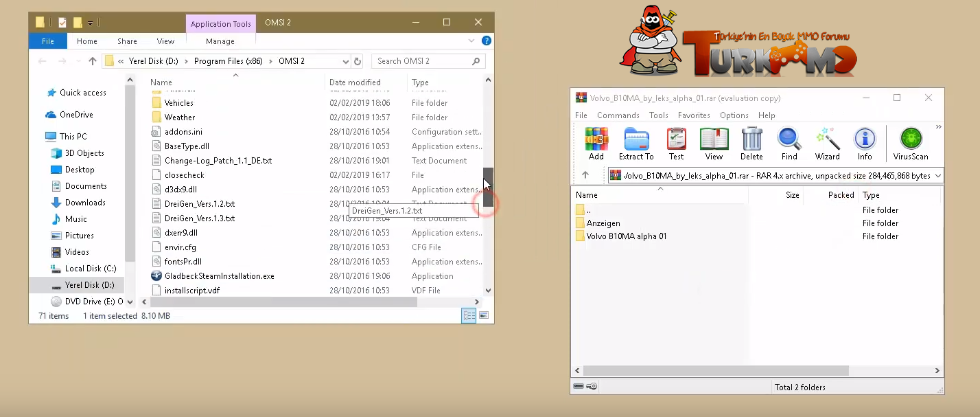The height and width of the screenshot is (417, 980).
Task: Open the Share ribbon tab in Explorer
Action: coord(127,41)
